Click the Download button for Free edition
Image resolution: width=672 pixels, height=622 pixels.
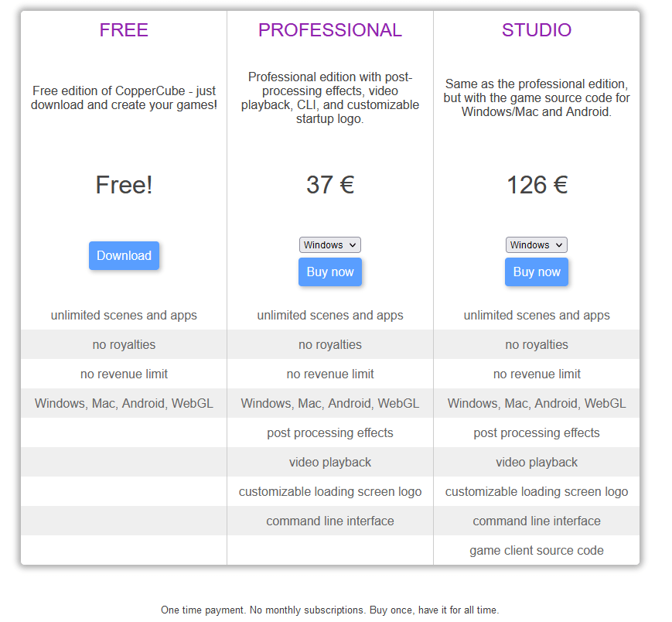[x=124, y=256]
